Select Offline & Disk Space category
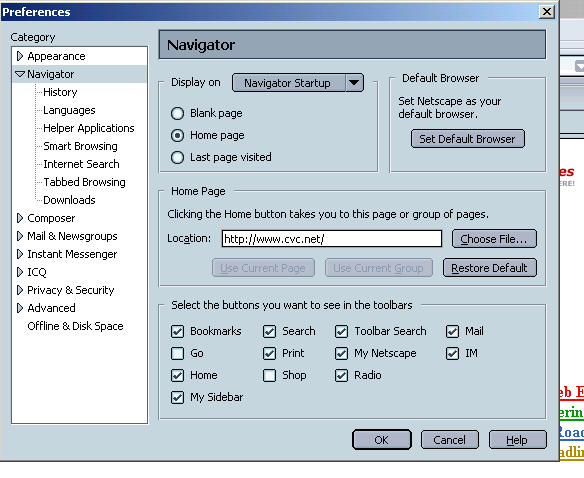 click(75, 326)
